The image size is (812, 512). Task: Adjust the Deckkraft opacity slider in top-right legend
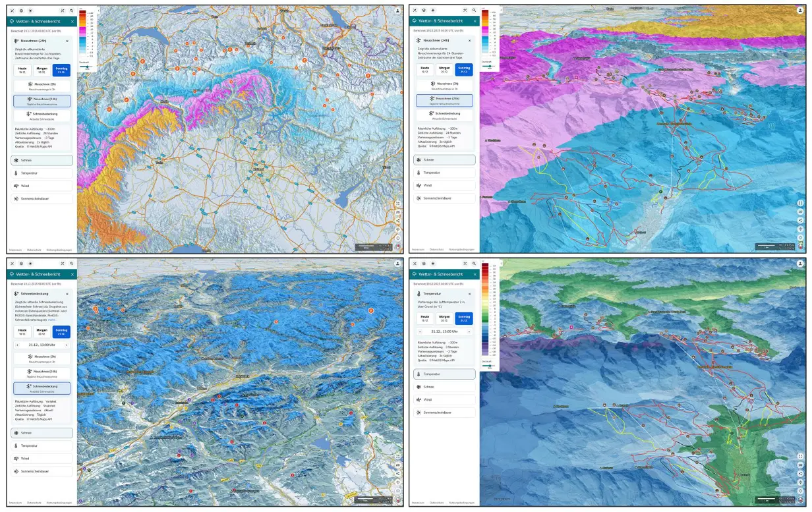[490, 67]
